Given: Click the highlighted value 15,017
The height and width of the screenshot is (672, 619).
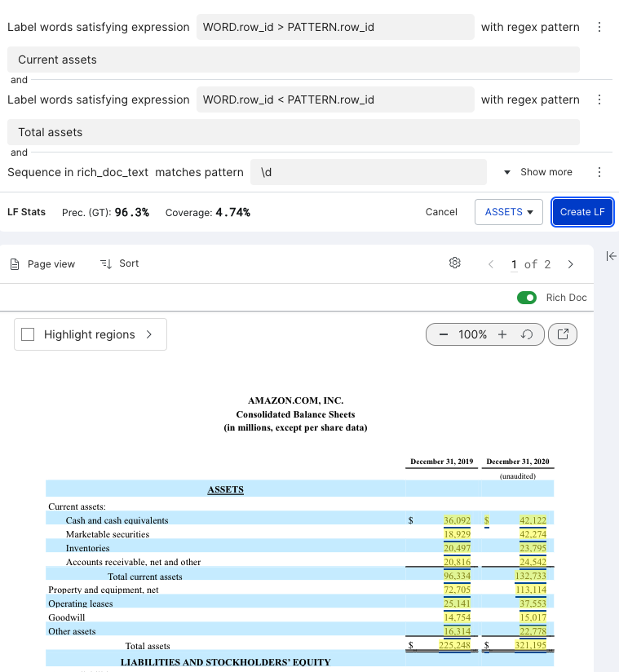Looking at the screenshot, I should (533, 617).
